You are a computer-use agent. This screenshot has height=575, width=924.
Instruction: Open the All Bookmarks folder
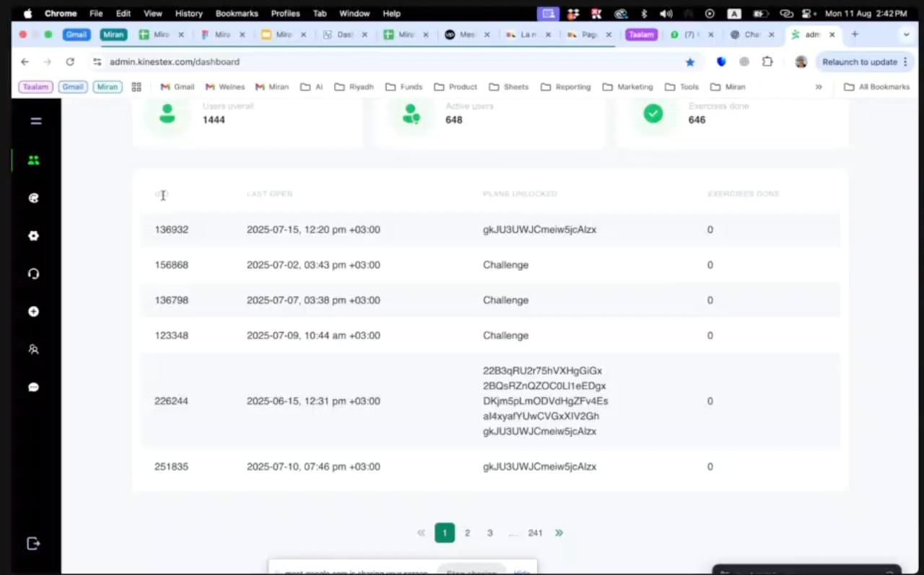tap(876, 87)
